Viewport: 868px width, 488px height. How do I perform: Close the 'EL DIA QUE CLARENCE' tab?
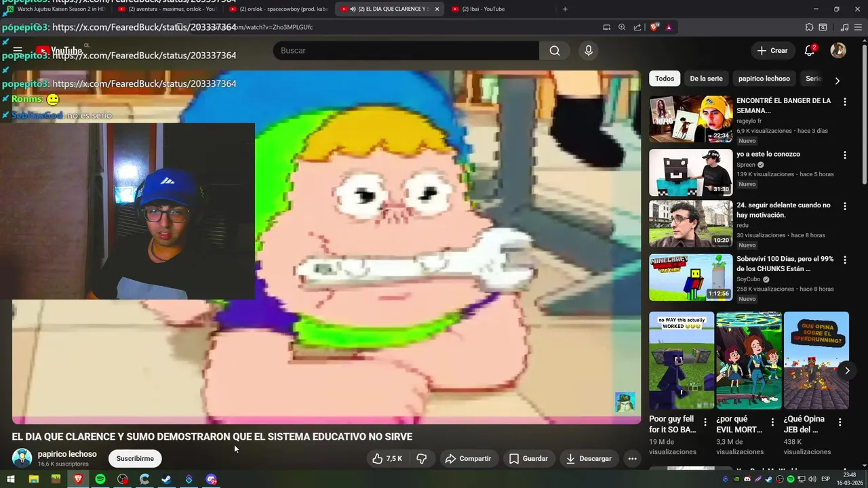(x=437, y=9)
